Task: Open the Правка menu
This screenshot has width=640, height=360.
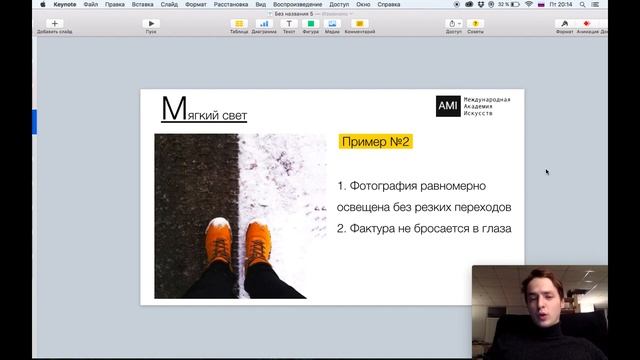Action: pyautogui.click(x=115, y=4)
